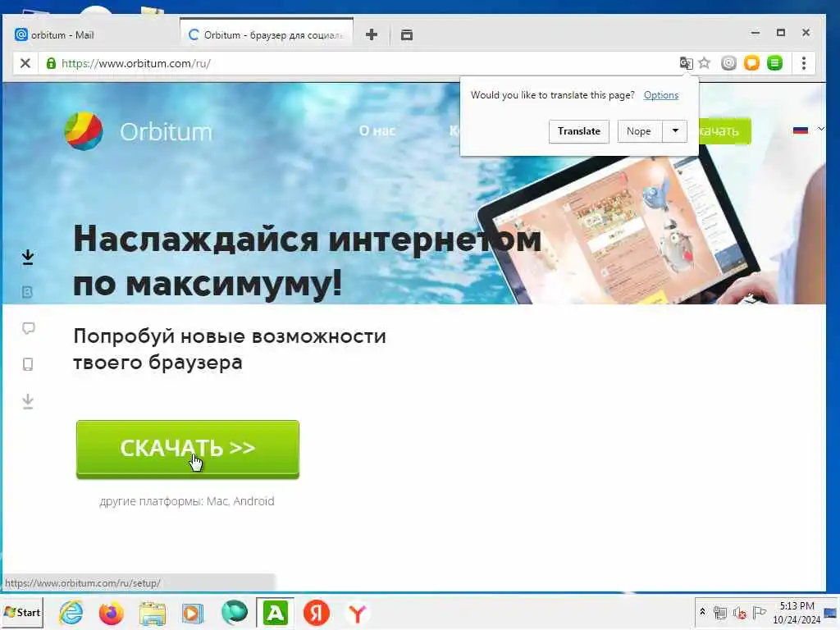Viewport: 840px width, 630px height.
Task: Select the green A taskbar app
Action: [x=275, y=612]
